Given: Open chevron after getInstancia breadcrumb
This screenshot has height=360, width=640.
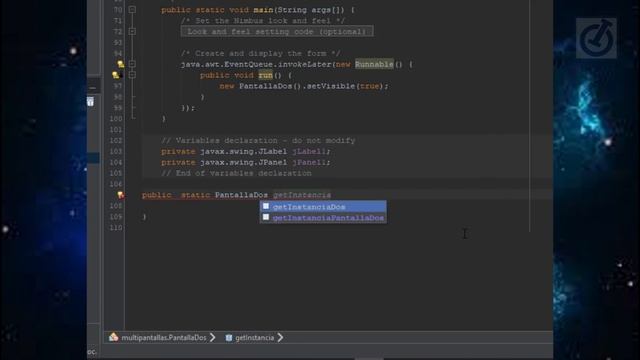Looking at the screenshot, I should [280, 338].
